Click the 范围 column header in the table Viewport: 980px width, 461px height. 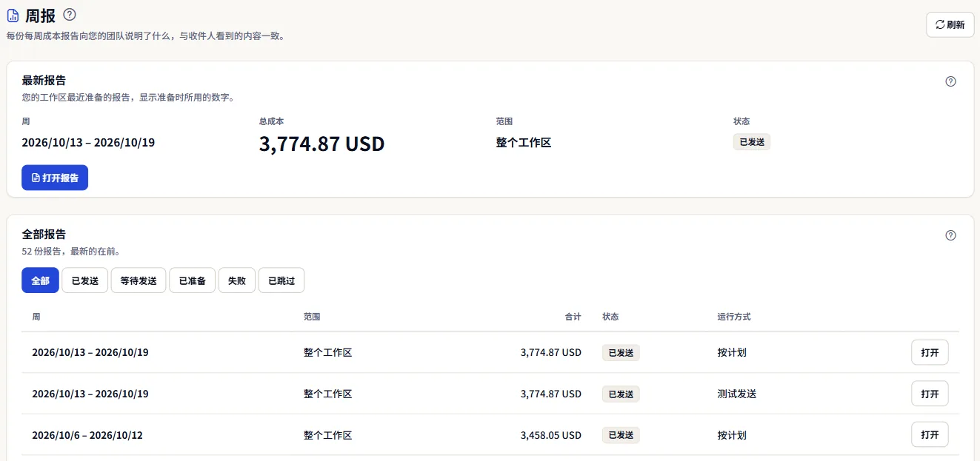pyautogui.click(x=312, y=317)
